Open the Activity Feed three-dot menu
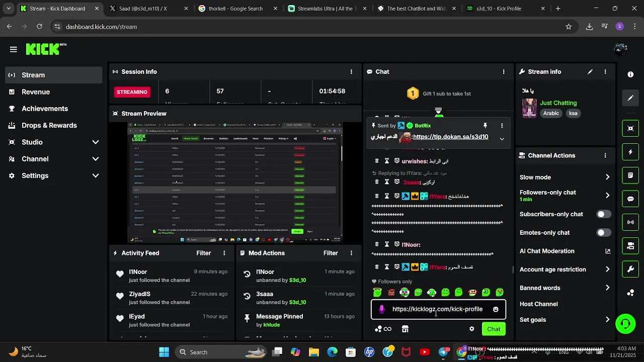Viewport: 644px width, 362px height. [x=224, y=253]
